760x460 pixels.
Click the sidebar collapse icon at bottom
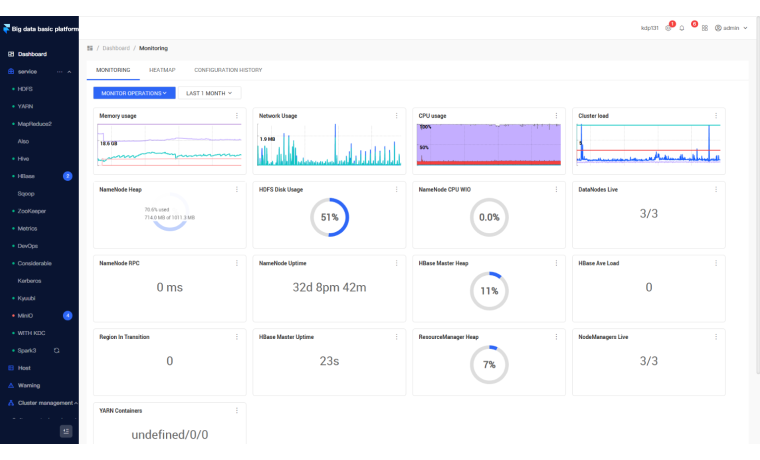tap(66, 431)
